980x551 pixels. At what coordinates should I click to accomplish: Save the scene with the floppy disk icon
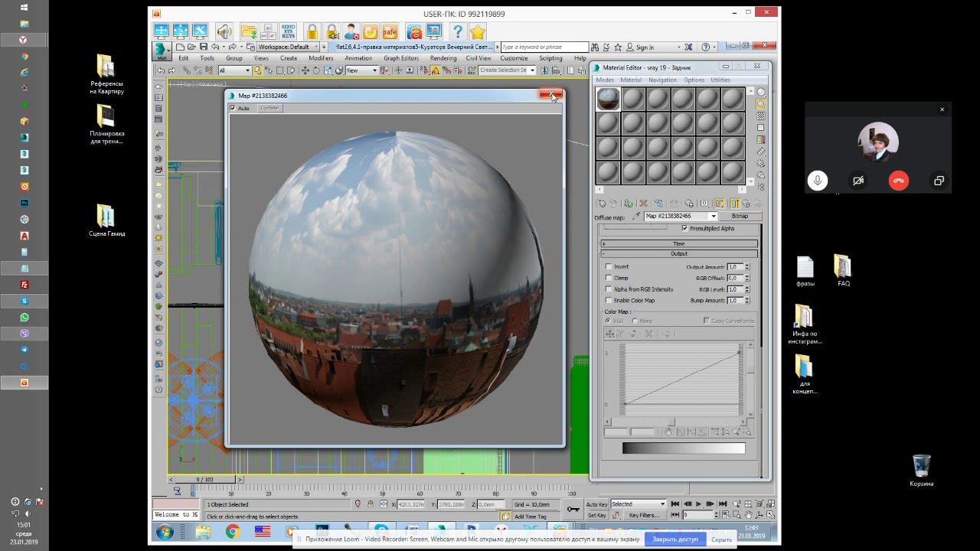pos(203,47)
